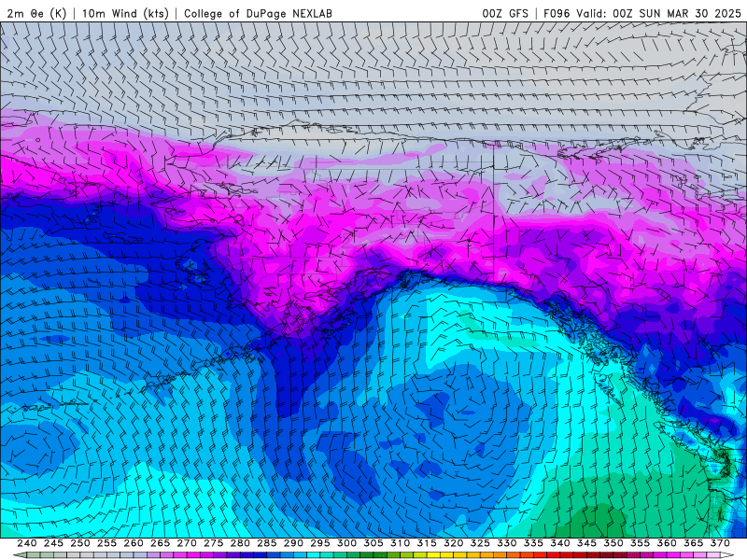Viewport: 747px width, 560px height.
Task: Click the 360 value on the color scale
Action: point(667,543)
